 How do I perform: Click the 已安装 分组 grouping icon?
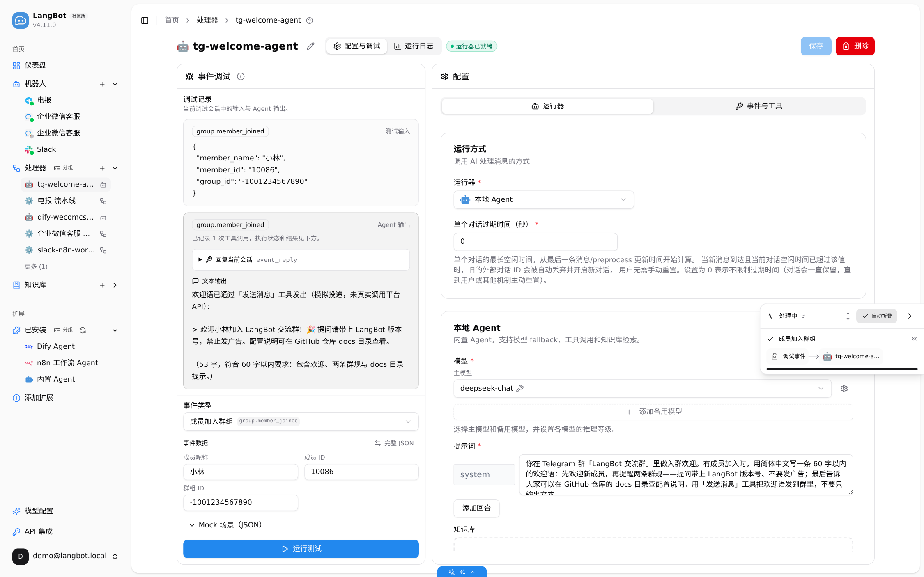[x=64, y=330]
